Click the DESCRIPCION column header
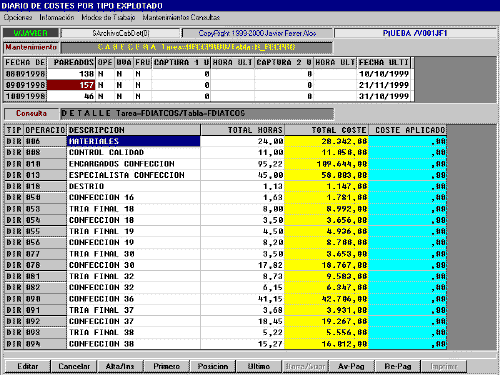The width and height of the screenshot is (500, 375). pyautogui.click(x=134, y=130)
